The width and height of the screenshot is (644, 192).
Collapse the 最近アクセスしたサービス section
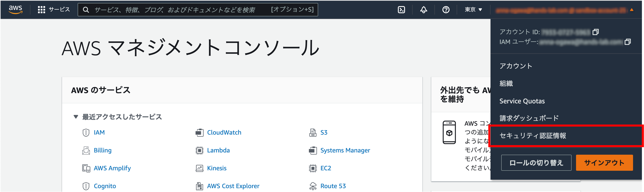point(76,117)
